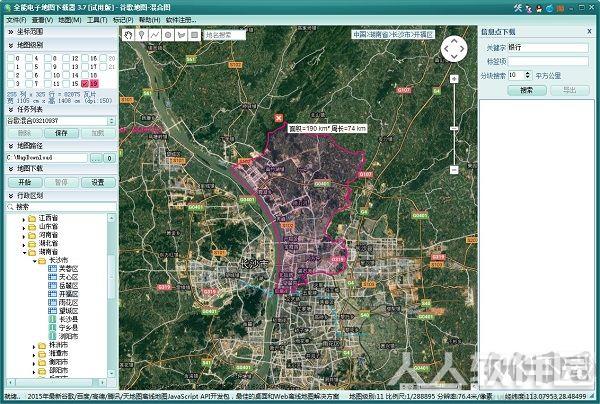
Task: Open the 标记(P) menu
Action: [x=123, y=20]
